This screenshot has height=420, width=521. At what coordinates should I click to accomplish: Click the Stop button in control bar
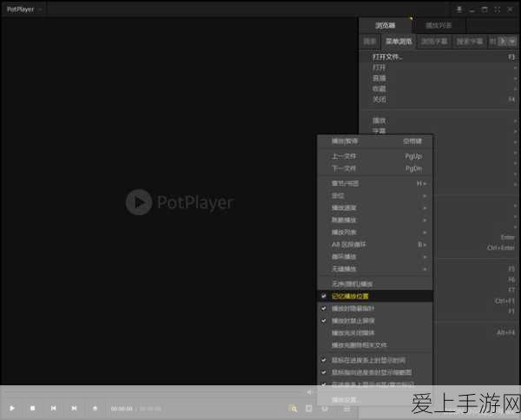[33, 408]
